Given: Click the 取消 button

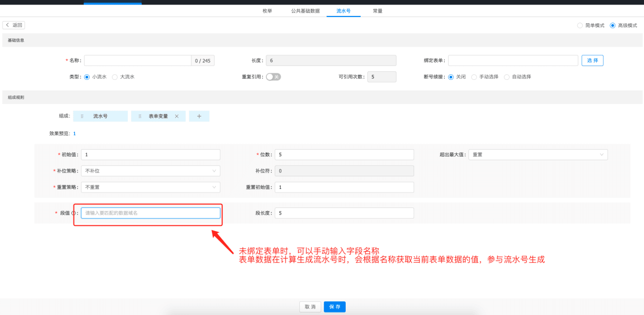Looking at the screenshot, I should point(310,307).
